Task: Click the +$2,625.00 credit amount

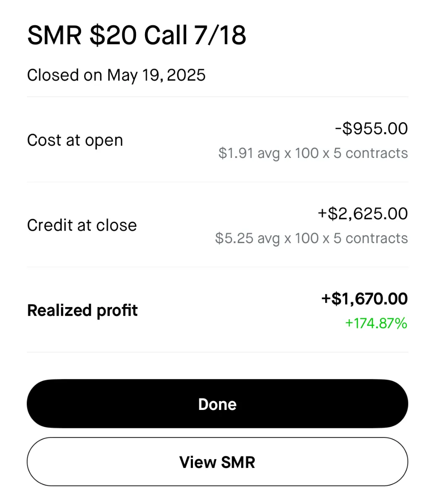Action: coord(363,214)
